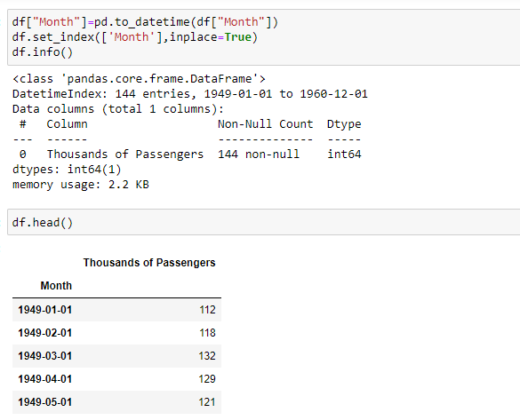This screenshot has height=420, width=520.
Task: Click the df.info() line
Action: [42, 52]
